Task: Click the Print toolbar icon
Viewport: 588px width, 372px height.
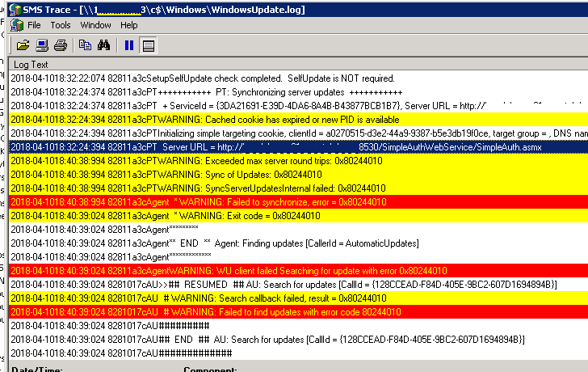Action: 61,45
